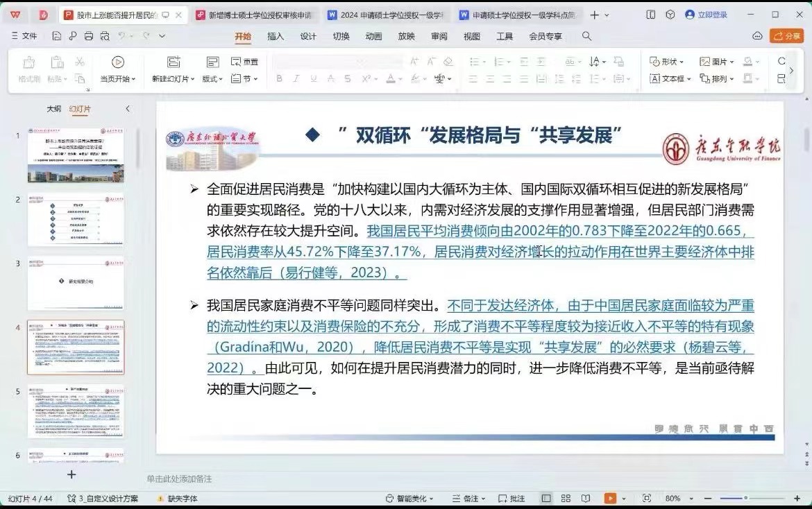
Task: Switch to slide sorter view icon
Action: (566, 498)
